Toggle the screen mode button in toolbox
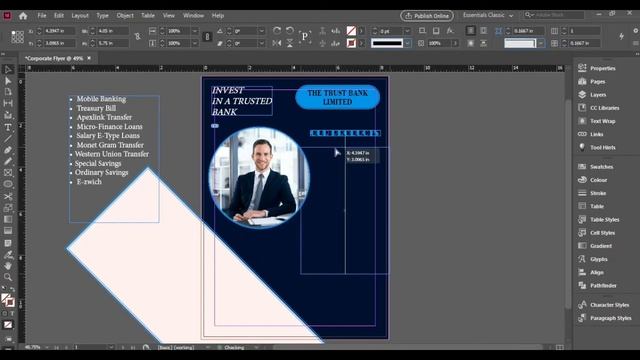Screen dimensions: 640x360 click(x=8, y=339)
